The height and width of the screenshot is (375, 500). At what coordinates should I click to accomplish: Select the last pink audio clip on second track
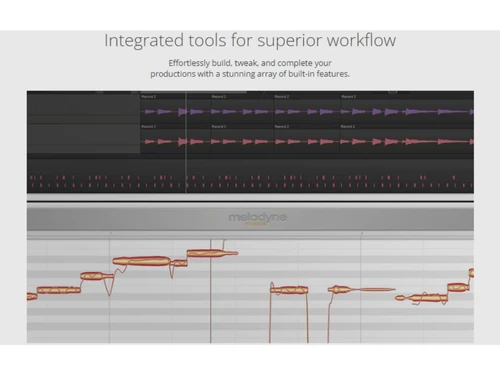(407, 138)
